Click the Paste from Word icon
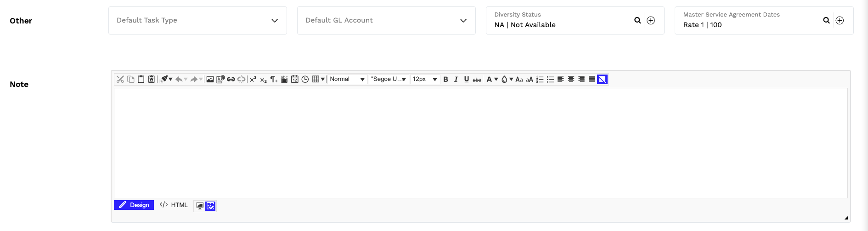The height and width of the screenshot is (231, 868). [x=151, y=79]
